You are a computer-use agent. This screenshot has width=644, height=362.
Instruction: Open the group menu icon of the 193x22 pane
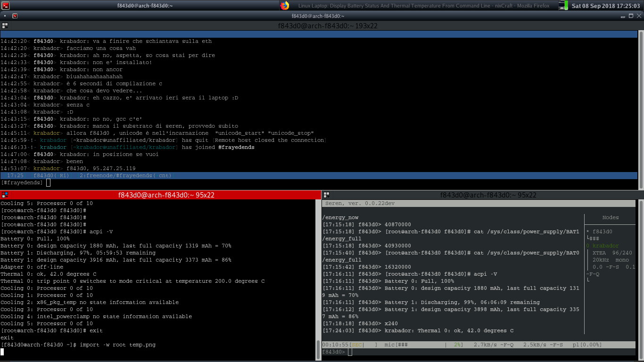click(x=5, y=25)
